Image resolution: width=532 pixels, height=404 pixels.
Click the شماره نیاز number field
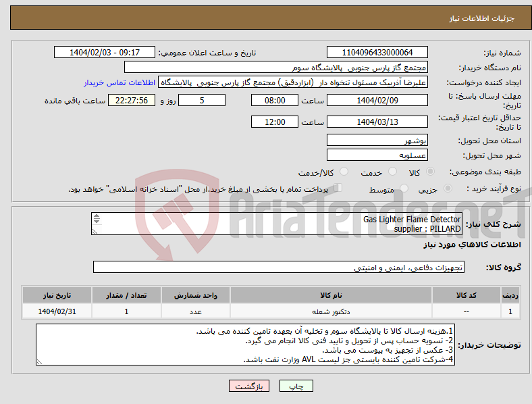[377, 53]
